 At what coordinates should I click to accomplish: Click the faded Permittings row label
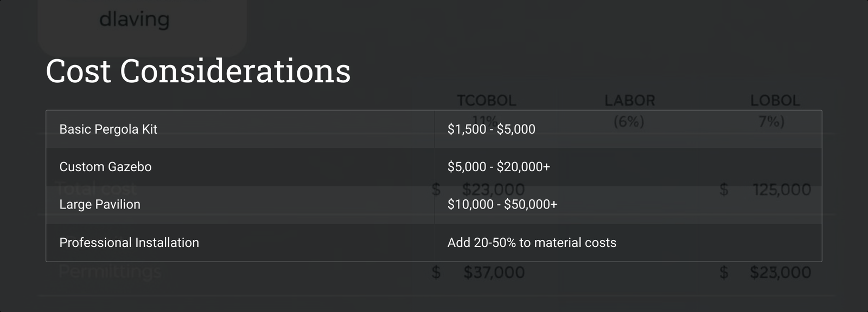pyautogui.click(x=110, y=271)
